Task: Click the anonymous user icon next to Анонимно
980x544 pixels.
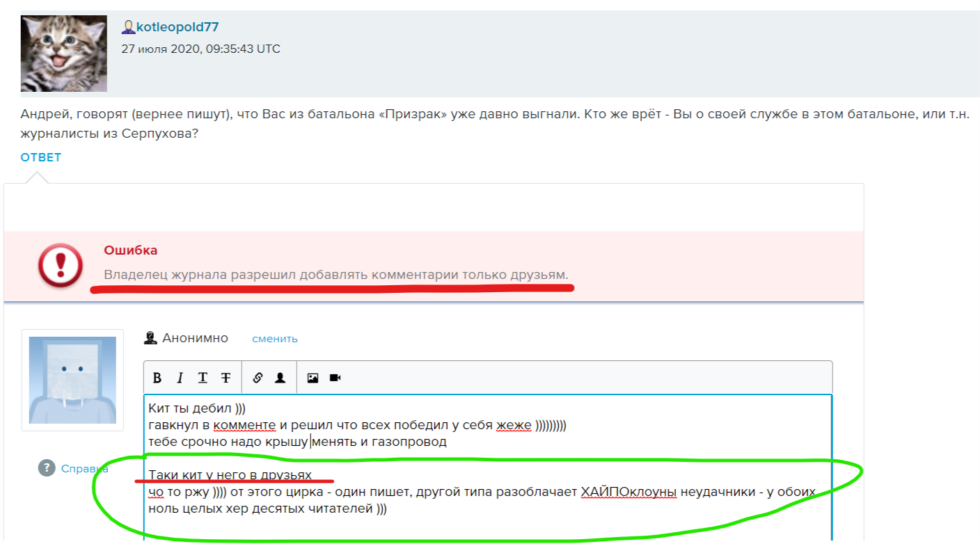Action: coord(150,338)
